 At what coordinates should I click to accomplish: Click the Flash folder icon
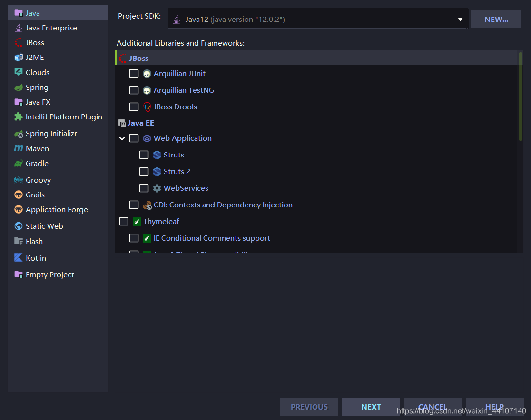click(x=19, y=241)
